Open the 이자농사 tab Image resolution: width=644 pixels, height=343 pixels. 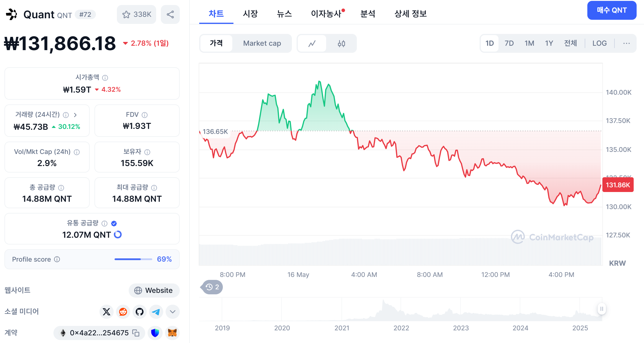point(326,14)
